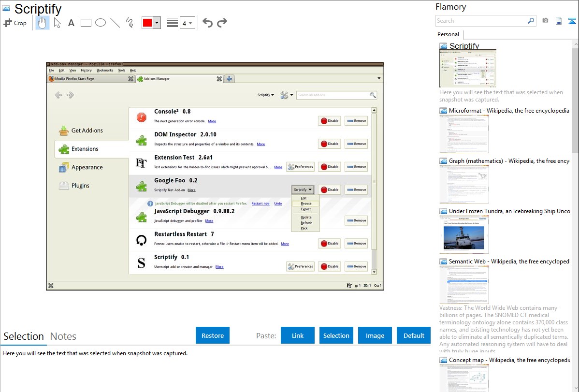Pick the ellipse shape tool
Image resolution: width=579 pixels, height=392 pixels.
tap(101, 23)
